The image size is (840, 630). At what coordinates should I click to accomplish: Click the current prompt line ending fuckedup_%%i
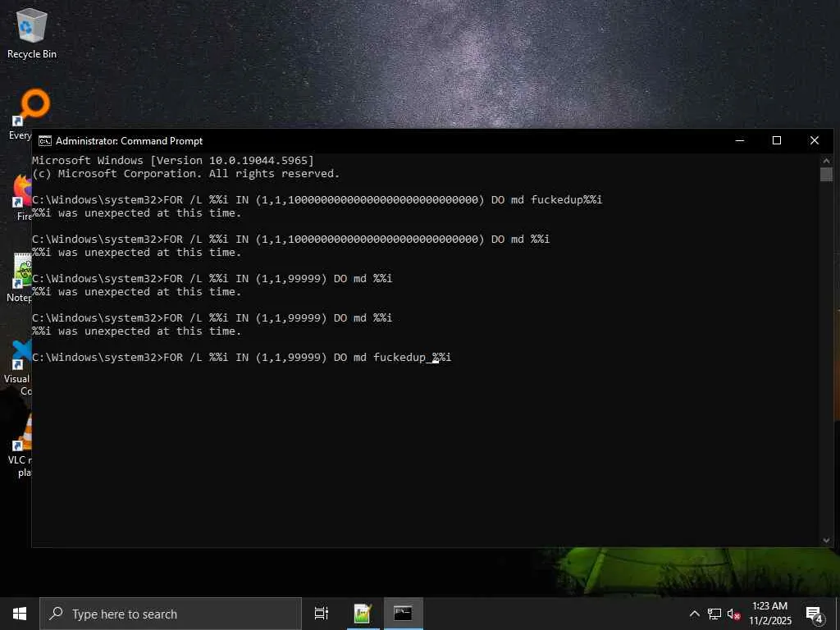(x=242, y=357)
